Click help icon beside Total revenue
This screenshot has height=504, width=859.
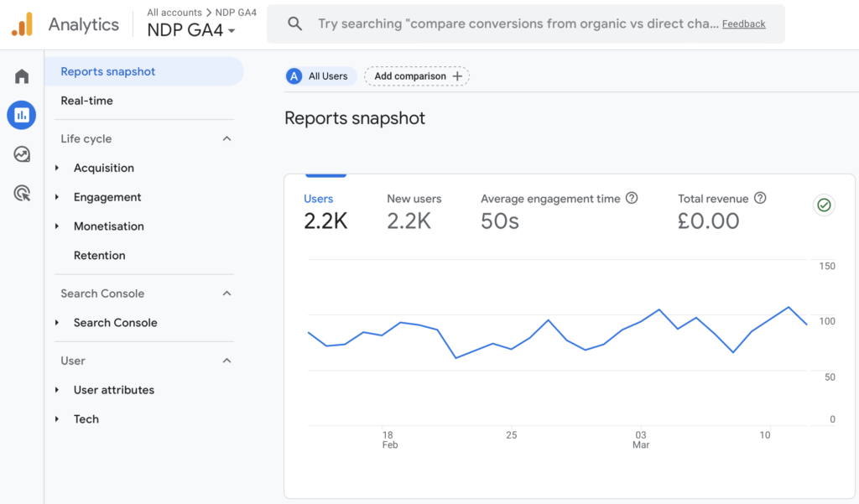click(760, 198)
